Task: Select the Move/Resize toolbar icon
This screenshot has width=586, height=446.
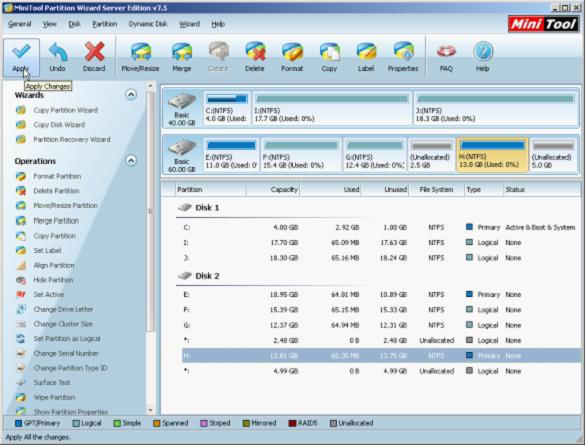Action: click(x=141, y=52)
